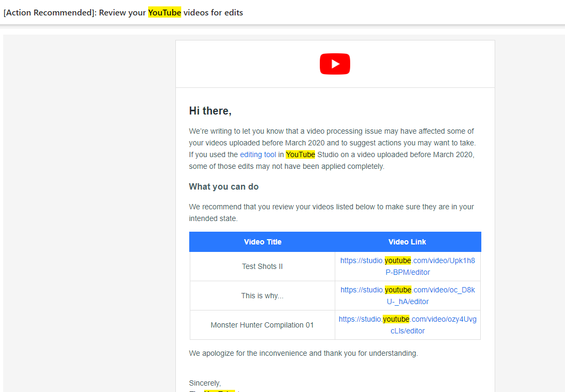Select the 'This is why...' title cell
This screenshot has height=392, width=565.
[x=262, y=296]
